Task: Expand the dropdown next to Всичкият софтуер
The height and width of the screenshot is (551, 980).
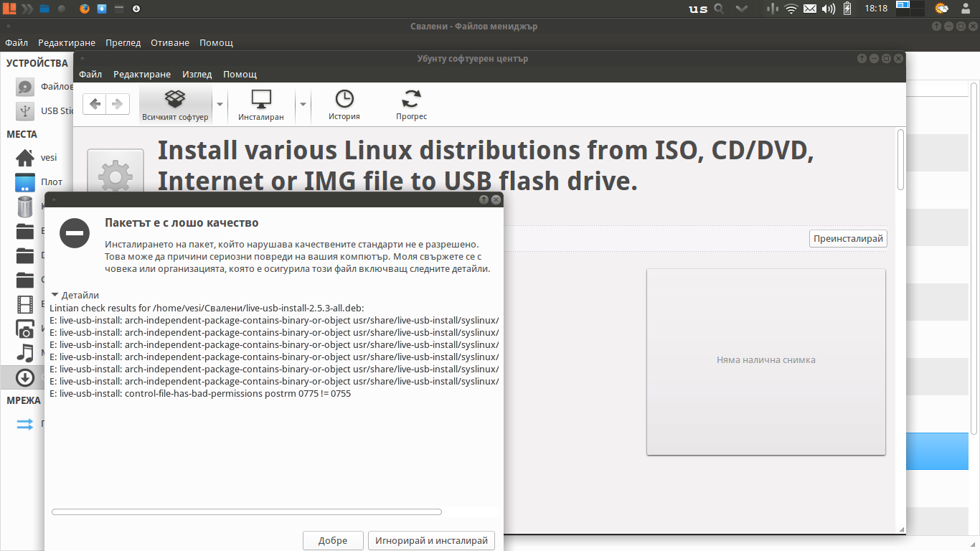Action: click(220, 105)
